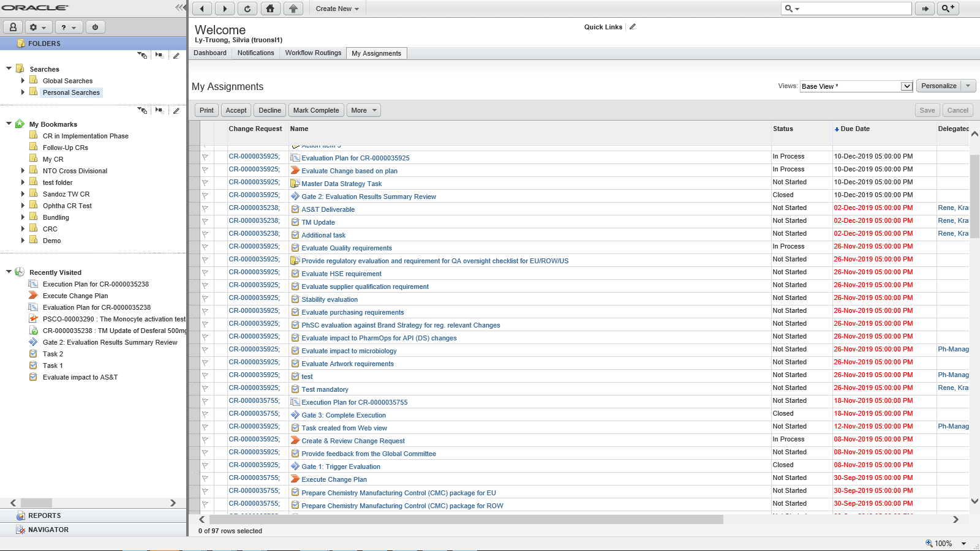Click the user profile icon in left pane
980x551 pixels.
tap(13, 28)
